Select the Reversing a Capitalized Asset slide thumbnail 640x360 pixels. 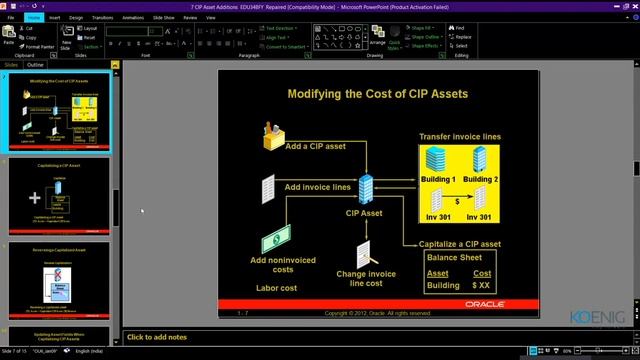pyautogui.click(x=59, y=280)
